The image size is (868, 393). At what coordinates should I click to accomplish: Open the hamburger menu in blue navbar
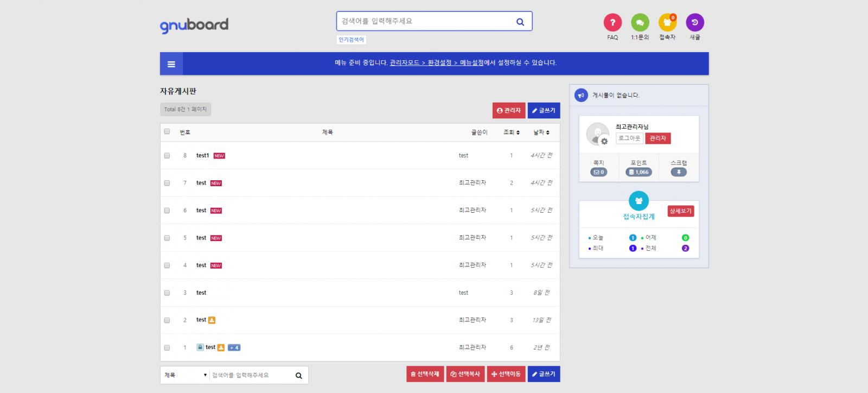coord(171,64)
